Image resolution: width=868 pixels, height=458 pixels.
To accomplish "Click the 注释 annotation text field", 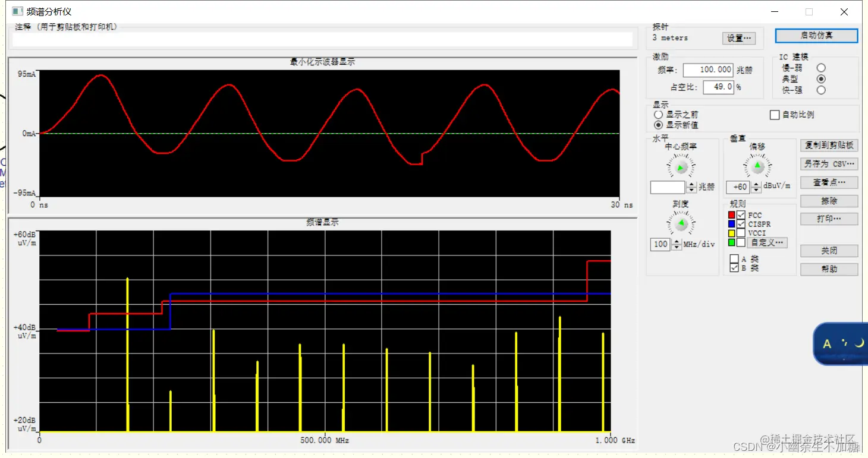I will (322, 39).
